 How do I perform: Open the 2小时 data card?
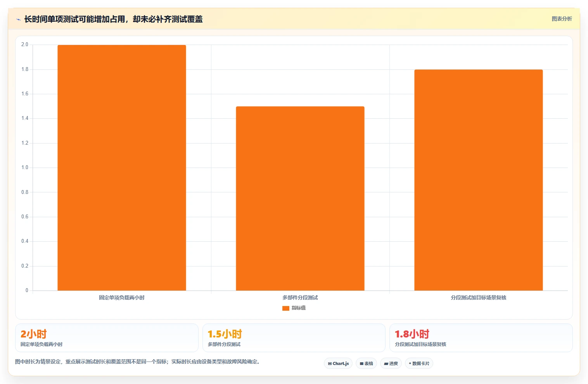pyautogui.click(x=107, y=338)
